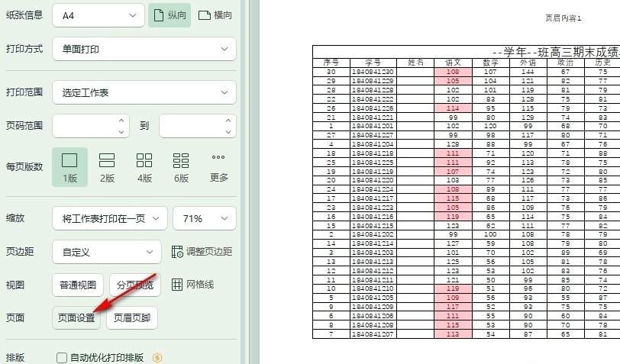Image resolution: width=620 pixels, height=364 pixels.
Task: Decrease the end page number
Action: 228,131
